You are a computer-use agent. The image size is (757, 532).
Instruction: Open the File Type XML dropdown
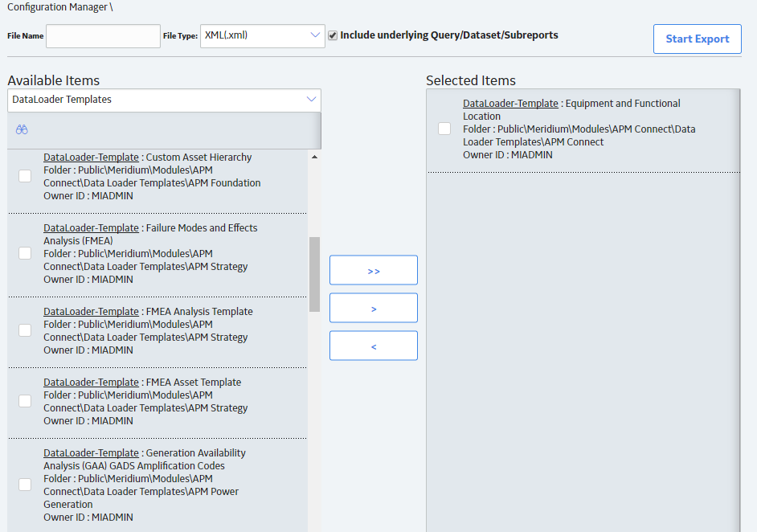[x=263, y=36]
